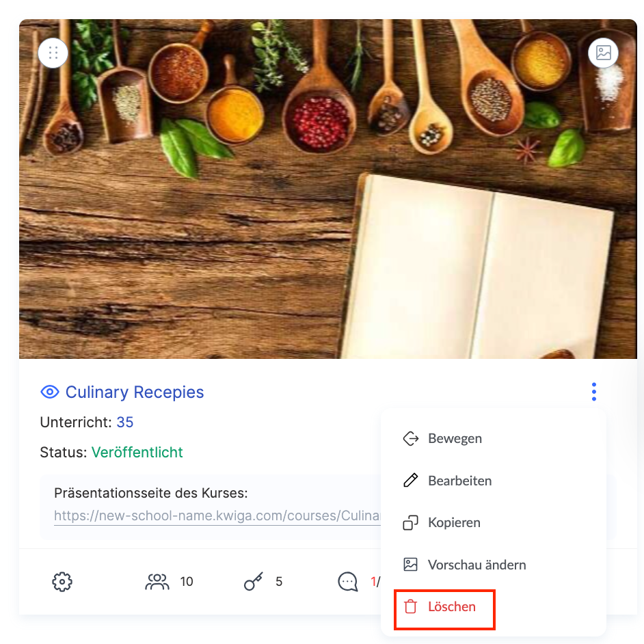Click the Vorschau ändern image icon
This screenshot has height=644, width=644.
[x=410, y=564]
